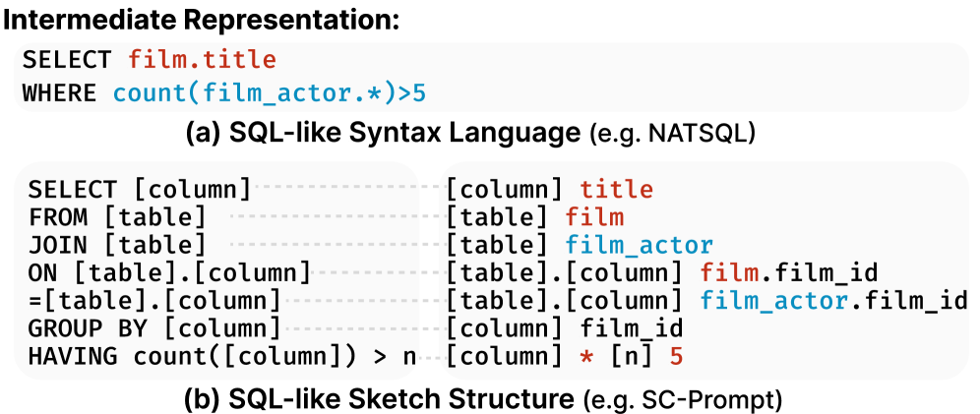980x414 pixels.
Task: Click the red "film.title" text
Action: click(202, 60)
